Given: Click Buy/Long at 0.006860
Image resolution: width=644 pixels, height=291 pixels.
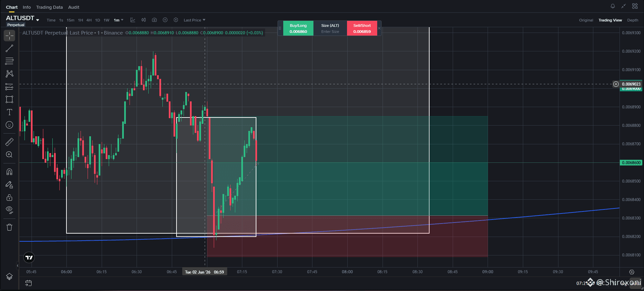Looking at the screenshot, I should tap(298, 28).
